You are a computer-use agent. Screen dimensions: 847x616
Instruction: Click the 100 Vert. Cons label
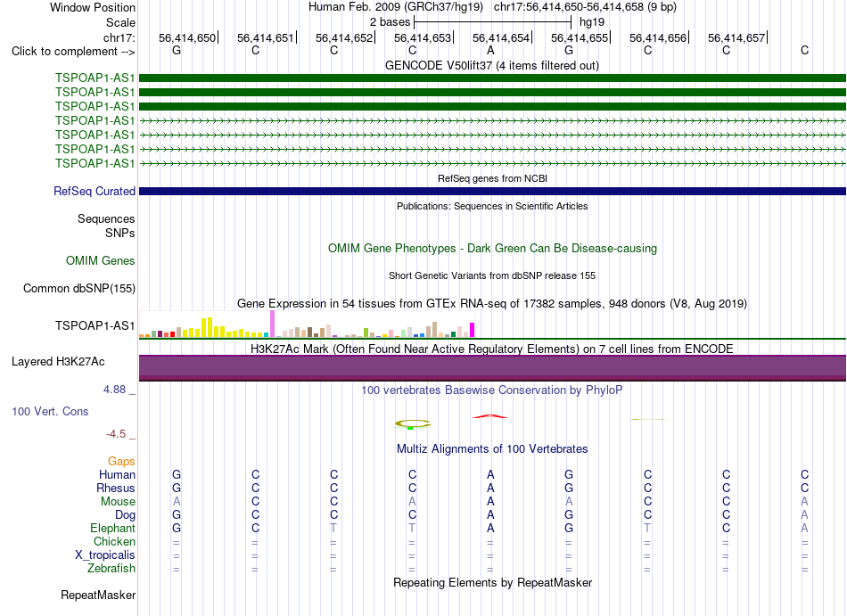(50, 411)
